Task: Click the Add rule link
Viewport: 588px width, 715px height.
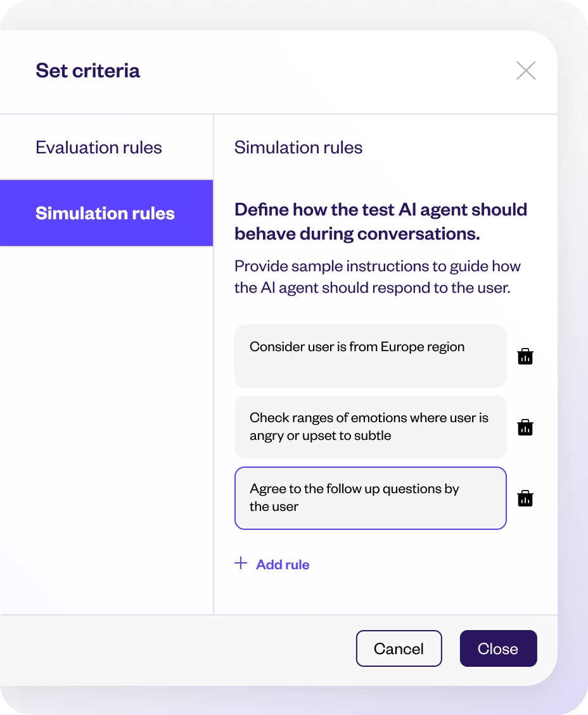Action: tap(283, 565)
